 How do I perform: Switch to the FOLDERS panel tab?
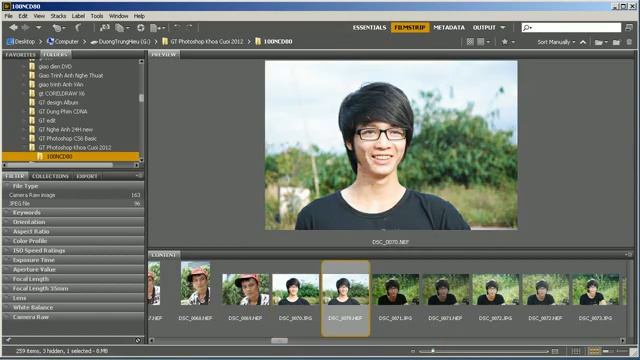point(56,54)
